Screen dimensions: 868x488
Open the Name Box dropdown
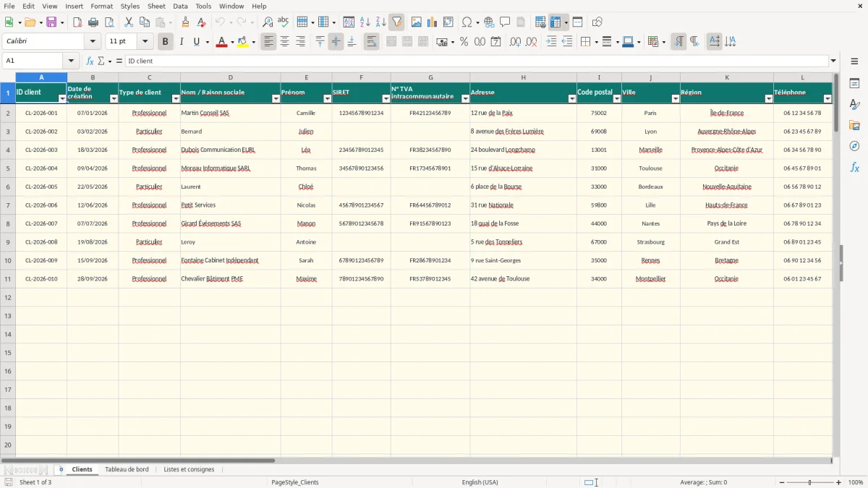tap(71, 61)
